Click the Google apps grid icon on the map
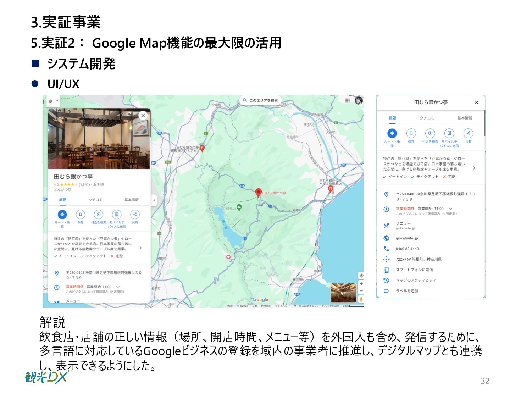The image size is (532, 399). tap(347, 101)
